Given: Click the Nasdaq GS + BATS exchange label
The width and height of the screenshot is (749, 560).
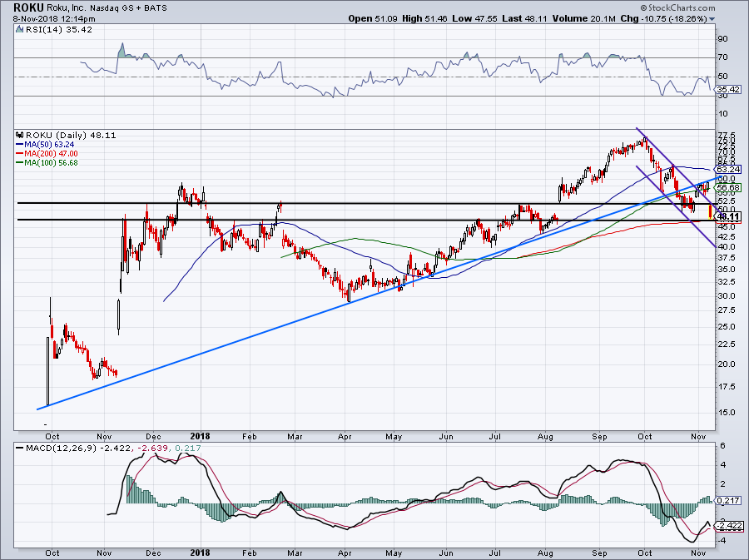Looking at the screenshot, I should [x=128, y=8].
